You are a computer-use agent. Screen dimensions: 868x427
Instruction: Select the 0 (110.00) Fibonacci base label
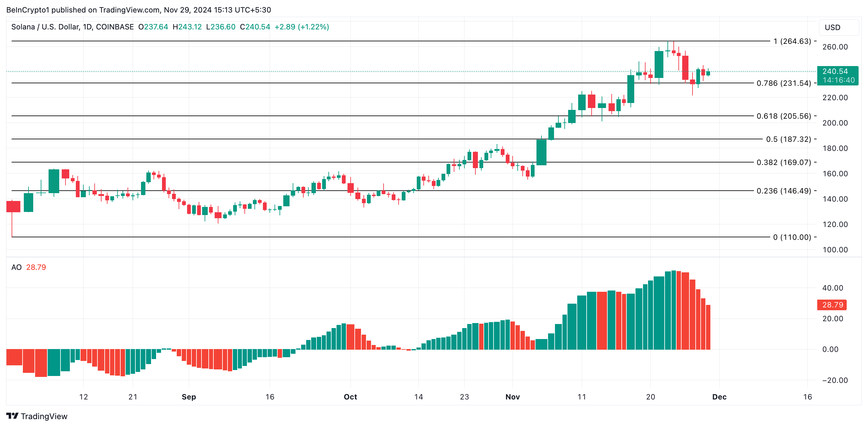point(792,237)
